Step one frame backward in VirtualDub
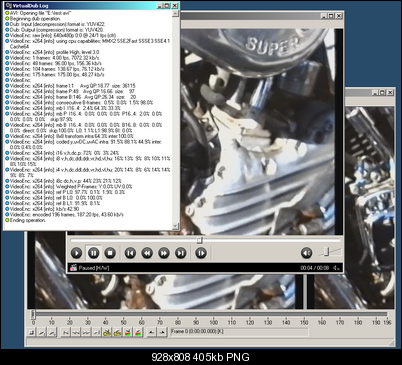The image size is (402, 365). tap(76, 332)
